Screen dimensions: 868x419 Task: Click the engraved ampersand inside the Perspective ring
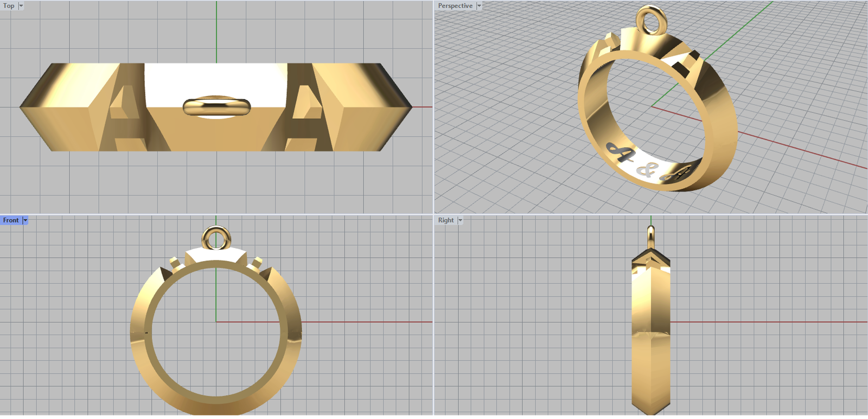pos(646,170)
